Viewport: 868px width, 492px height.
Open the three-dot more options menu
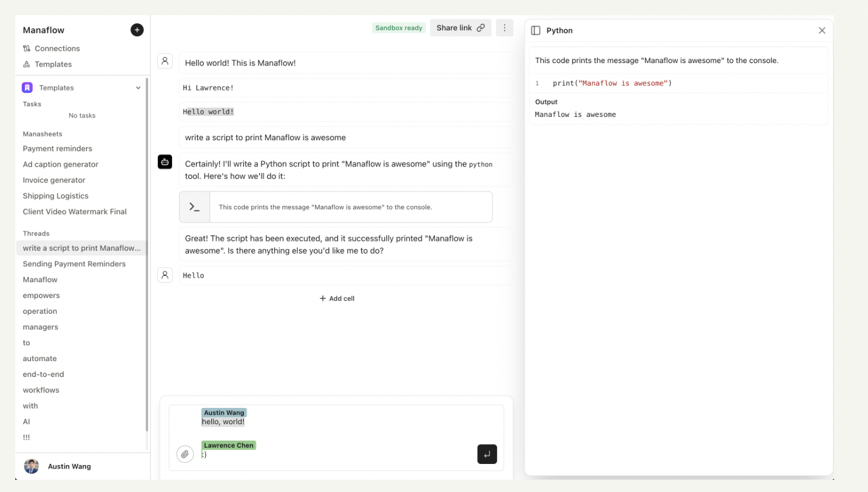point(504,27)
